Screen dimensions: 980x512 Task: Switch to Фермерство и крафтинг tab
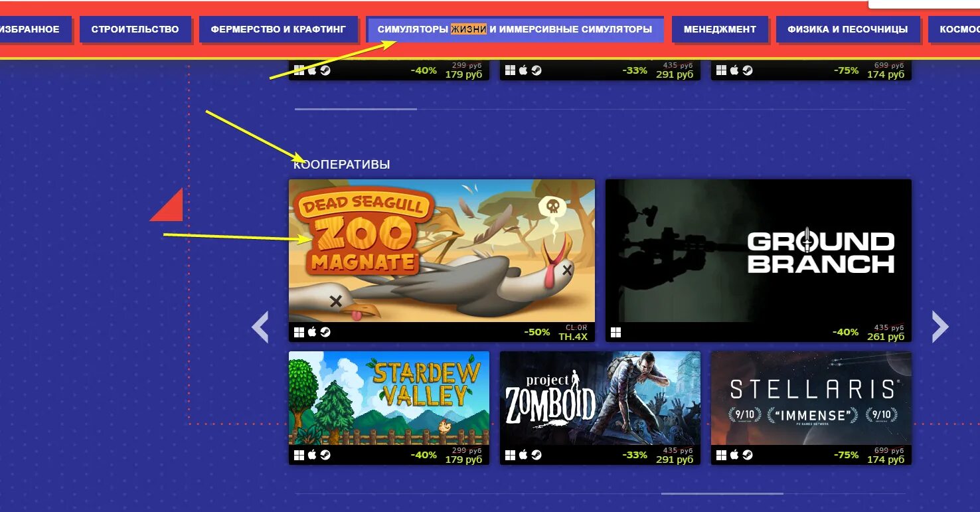[278, 29]
